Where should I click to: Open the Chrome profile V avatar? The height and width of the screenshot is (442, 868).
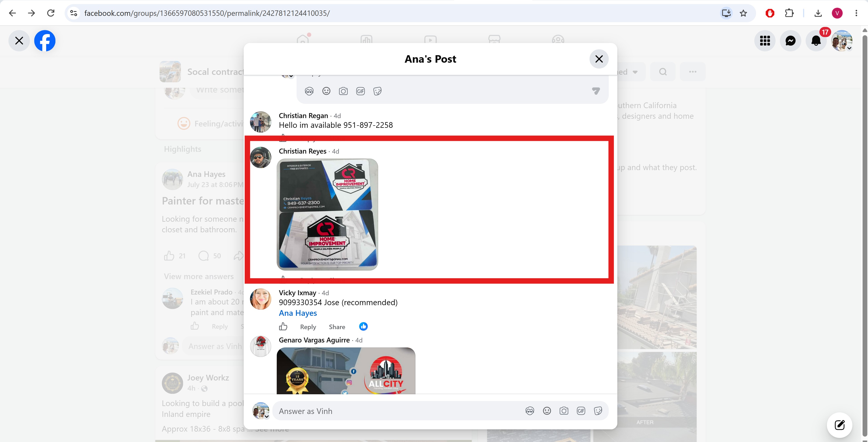837,13
